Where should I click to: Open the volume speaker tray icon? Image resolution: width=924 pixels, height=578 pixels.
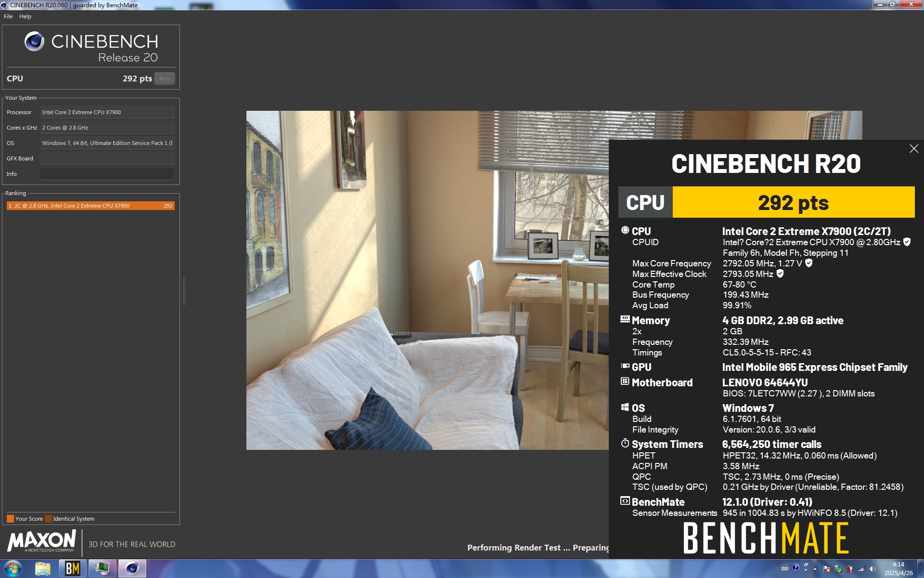(873, 569)
